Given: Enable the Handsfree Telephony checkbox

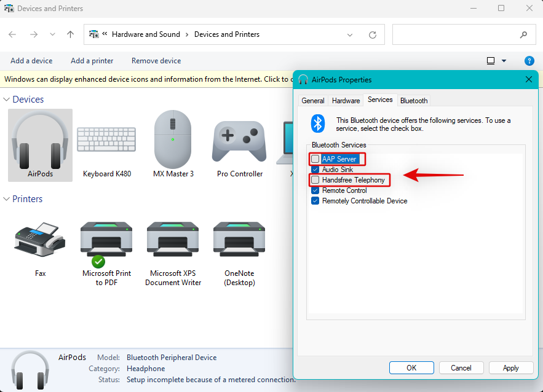Looking at the screenshot, I should (x=315, y=180).
